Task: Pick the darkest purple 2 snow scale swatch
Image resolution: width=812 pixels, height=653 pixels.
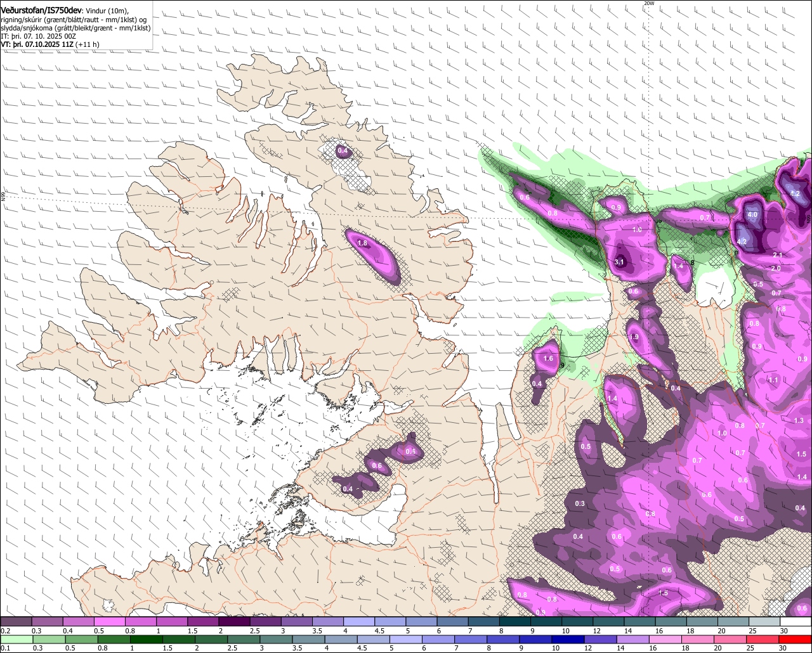Action: pyautogui.click(x=234, y=622)
